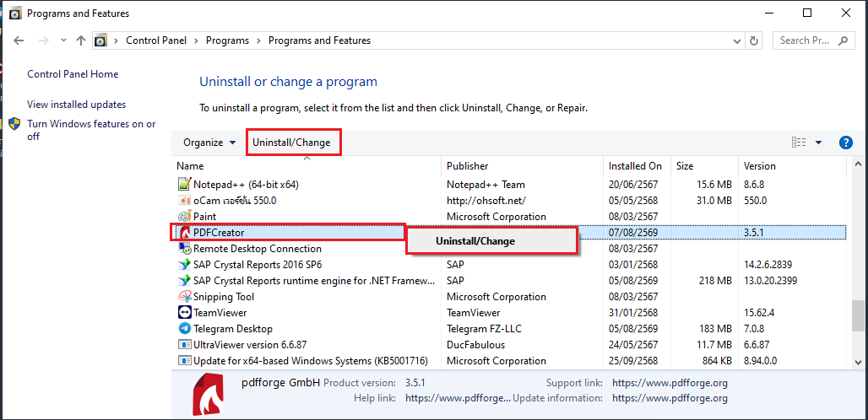This screenshot has height=420, width=868.
Task: Click installed date 31/01/2568
Action: tap(633, 313)
